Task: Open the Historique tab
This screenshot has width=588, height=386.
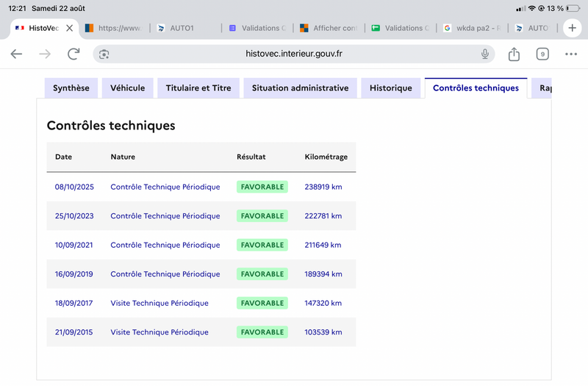Action: tap(391, 88)
